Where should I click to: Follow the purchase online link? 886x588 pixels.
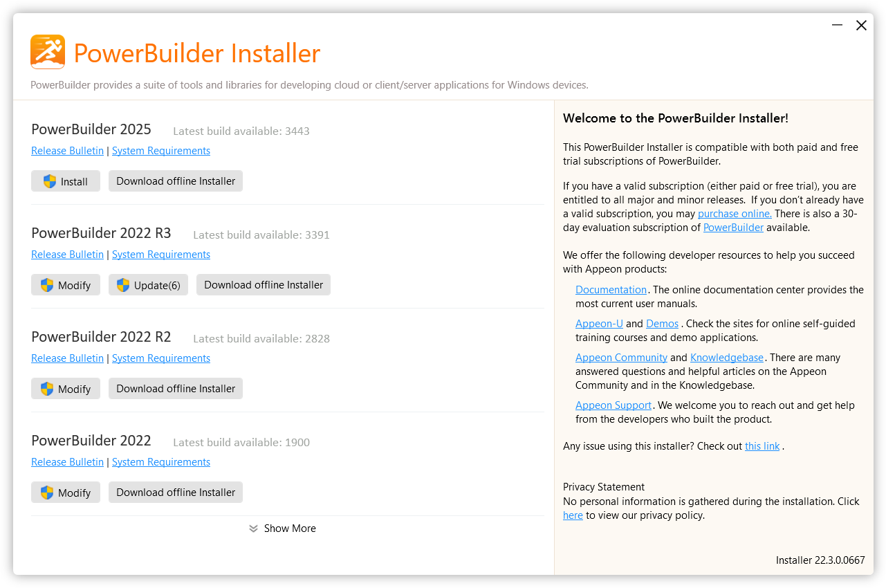click(x=735, y=214)
